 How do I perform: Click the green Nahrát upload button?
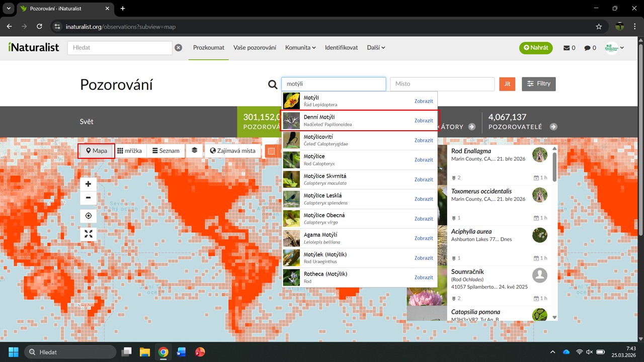point(536,48)
